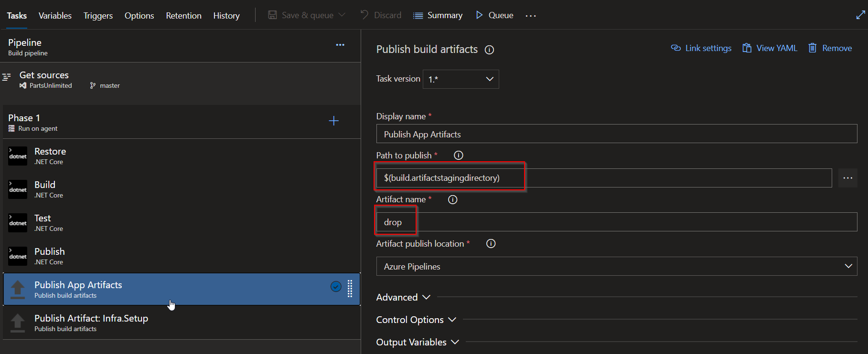This screenshot has height=354, width=868.
Task: Toggle full screen expand icon
Action: point(860,15)
